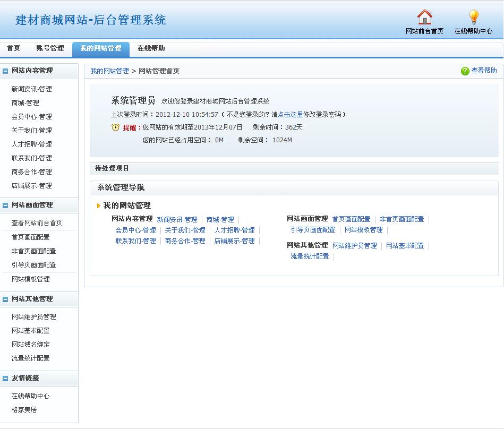
Task: Collapse the 友情链接 sidebar section
Action: [5, 379]
